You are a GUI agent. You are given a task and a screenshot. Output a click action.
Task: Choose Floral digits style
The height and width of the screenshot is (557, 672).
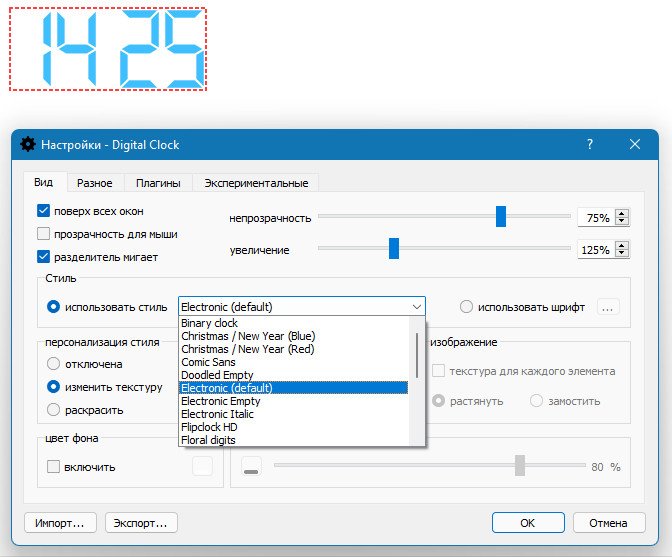[x=294, y=440]
